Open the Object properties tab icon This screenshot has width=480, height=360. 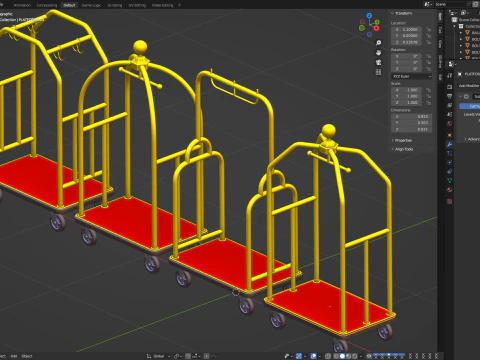pyautogui.click(x=449, y=135)
